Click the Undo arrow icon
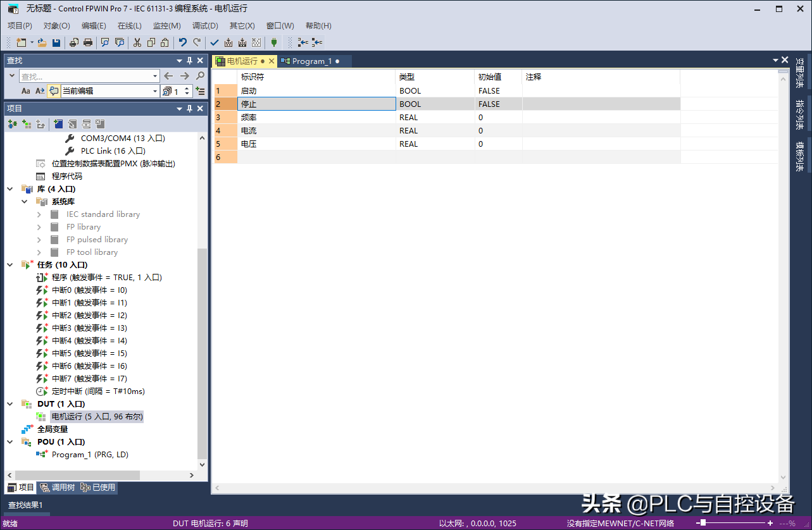 [183, 42]
